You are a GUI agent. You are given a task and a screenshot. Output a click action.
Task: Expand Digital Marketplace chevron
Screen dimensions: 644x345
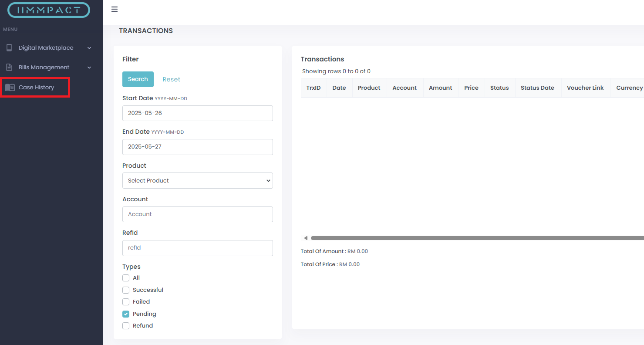pyautogui.click(x=89, y=48)
